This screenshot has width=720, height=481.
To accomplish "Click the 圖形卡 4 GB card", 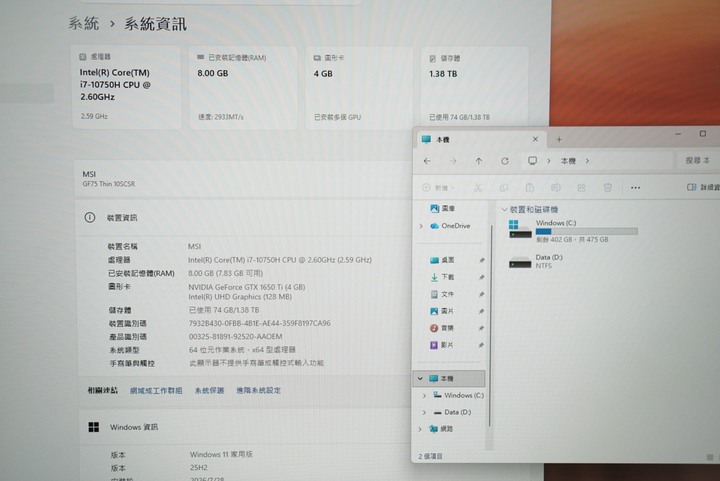I will click(x=359, y=88).
